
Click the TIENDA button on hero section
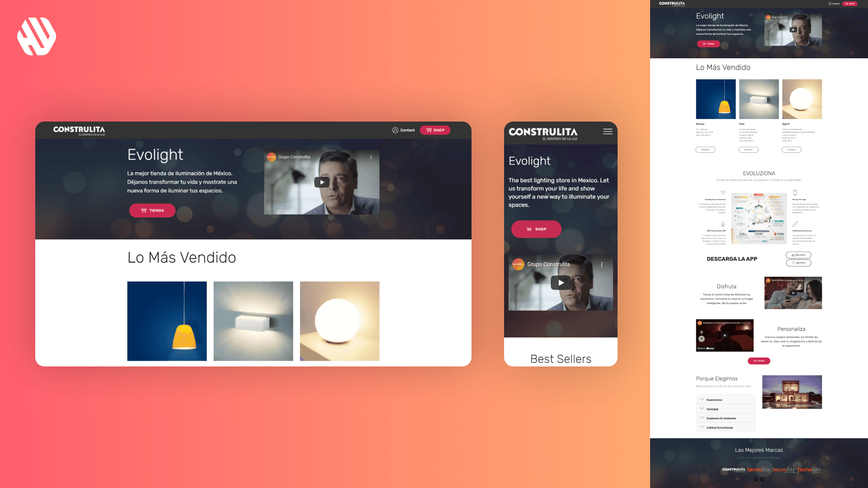152,210
